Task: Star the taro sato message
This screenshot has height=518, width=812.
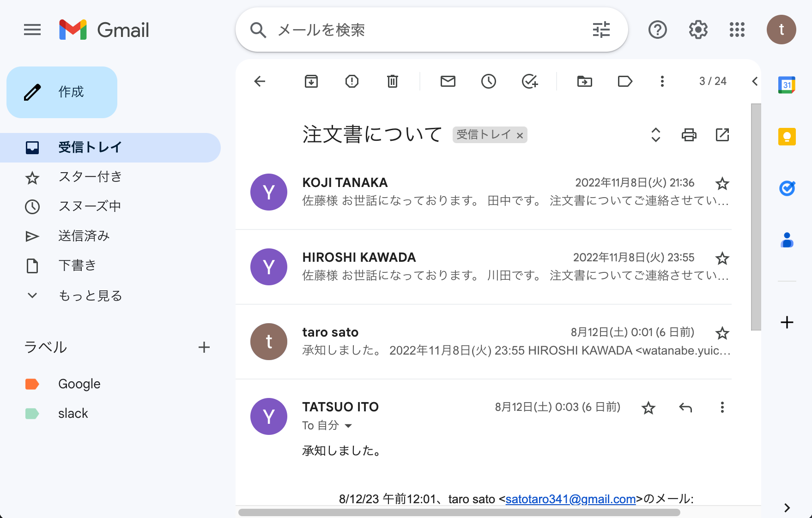Action: (x=722, y=333)
